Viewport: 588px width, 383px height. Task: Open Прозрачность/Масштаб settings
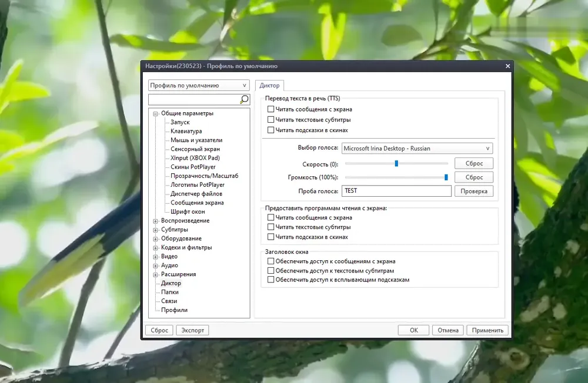pyautogui.click(x=205, y=176)
